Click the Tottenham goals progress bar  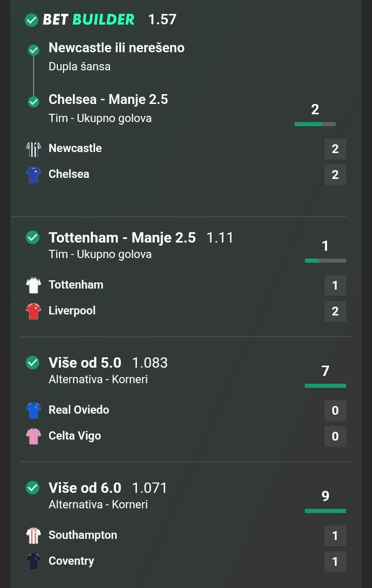[x=325, y=261]
